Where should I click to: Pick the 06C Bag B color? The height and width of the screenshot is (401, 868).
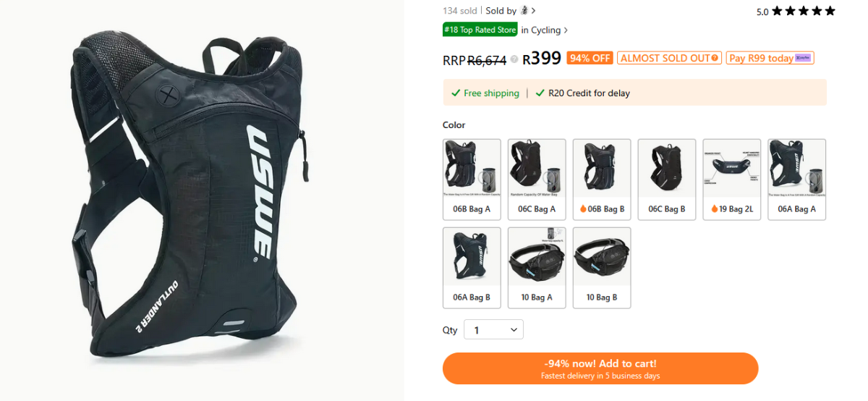(x=667, y=179)
